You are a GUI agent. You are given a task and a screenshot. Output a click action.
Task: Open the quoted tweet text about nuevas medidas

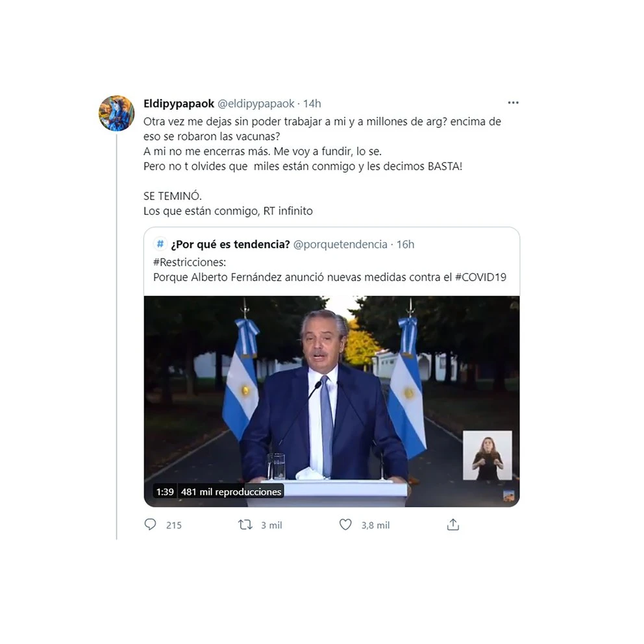[x=330, y=277]
